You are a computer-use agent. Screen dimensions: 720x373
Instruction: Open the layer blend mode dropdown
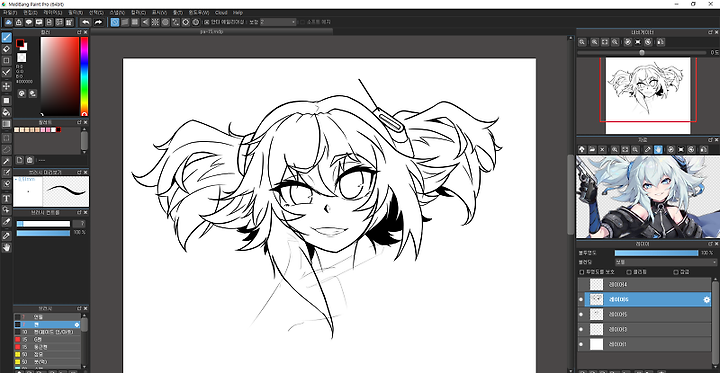coord(666,262)
